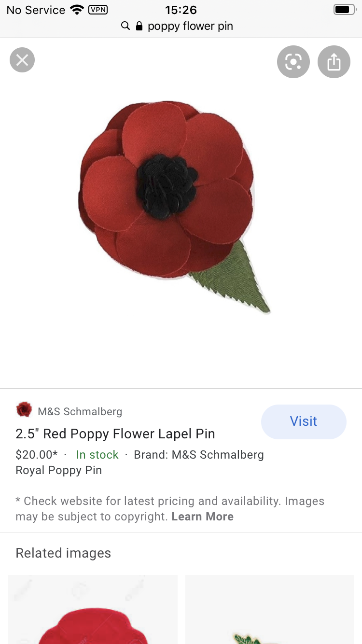This screenshot has width=362, height=644.
Task: Open the red poppy related image thumbnail
Action: click(93, 609)
